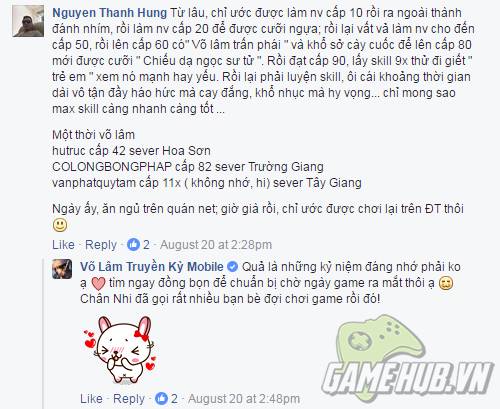500x409 pixels.
Task: Reply to the Võ Lâm Truyền Kỳ Mobile comment
Action: tap(129, 399)
